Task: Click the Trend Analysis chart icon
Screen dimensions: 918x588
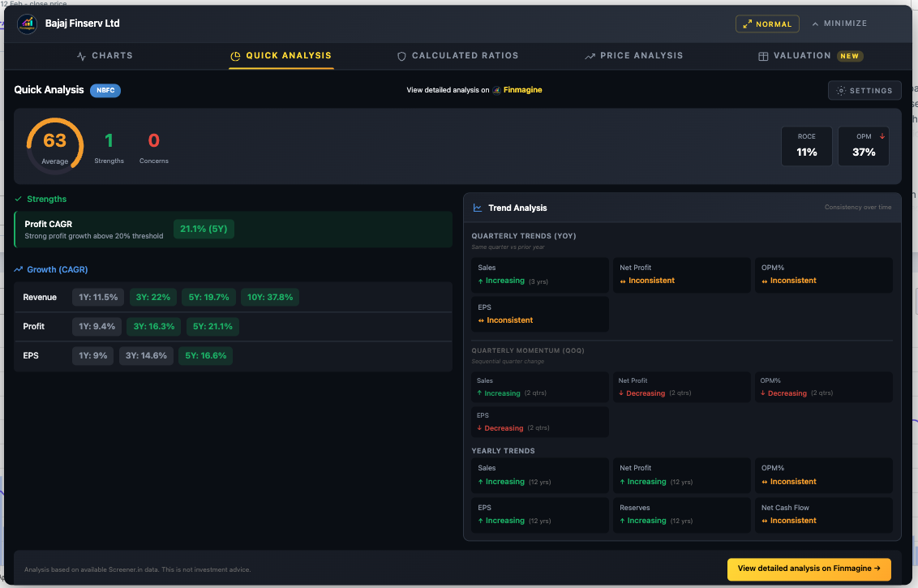Action: (x=478, y=208)
